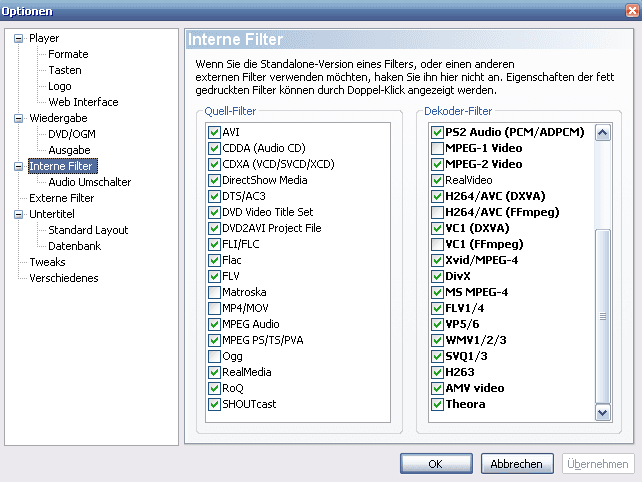Enable the Matroska source filter

[x=214, y=292]
